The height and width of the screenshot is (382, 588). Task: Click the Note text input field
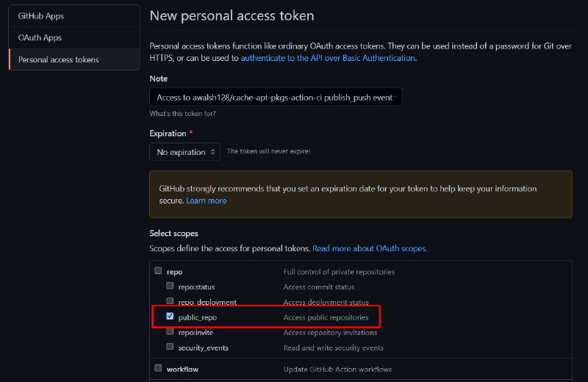[276, 97]
